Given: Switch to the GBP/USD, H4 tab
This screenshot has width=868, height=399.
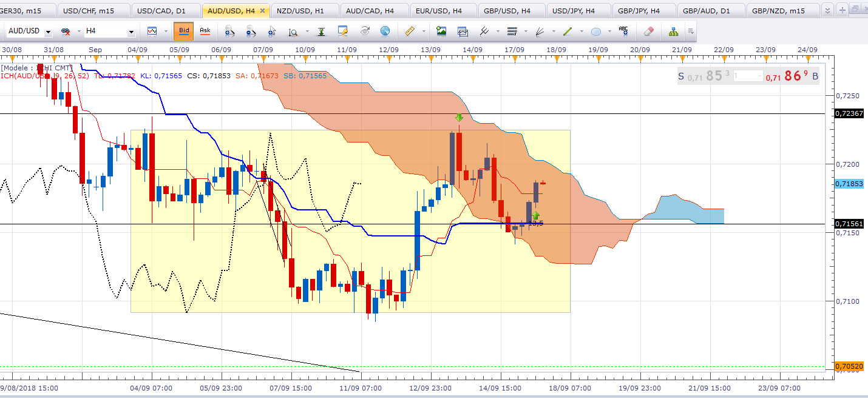Looking at the screenshot, I should 512,10.
